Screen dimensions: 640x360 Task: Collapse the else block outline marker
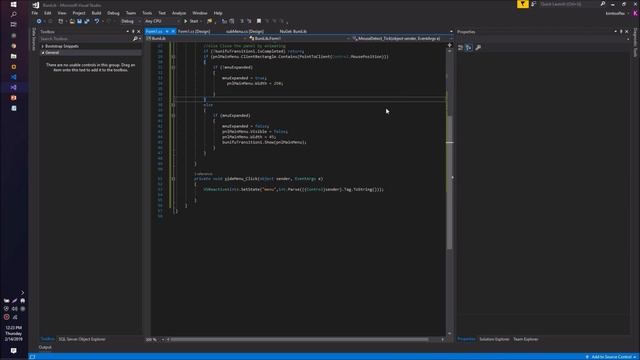click(x=173, y=105)
